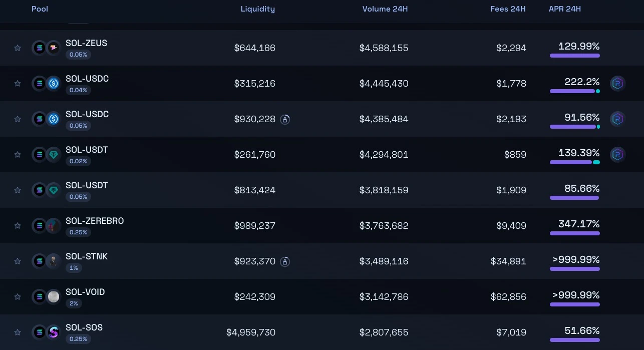Click the 1% fee badge under SOL-STNK

[74, 268]
